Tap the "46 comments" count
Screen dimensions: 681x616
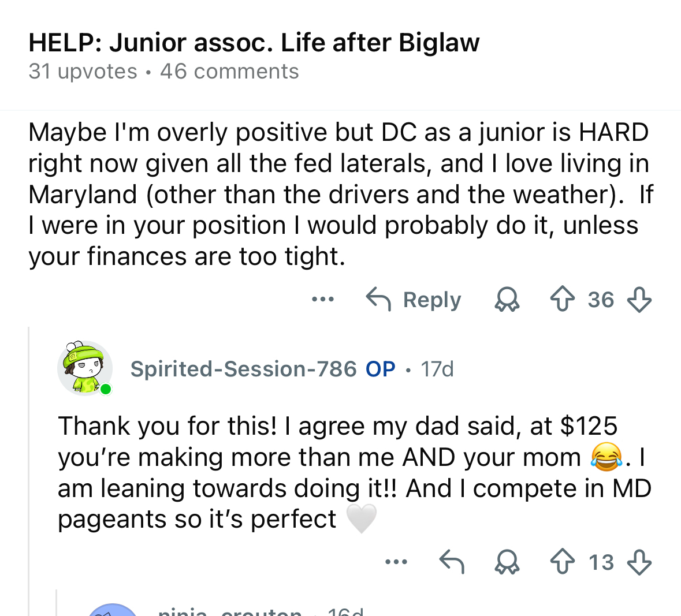(229, 72)
